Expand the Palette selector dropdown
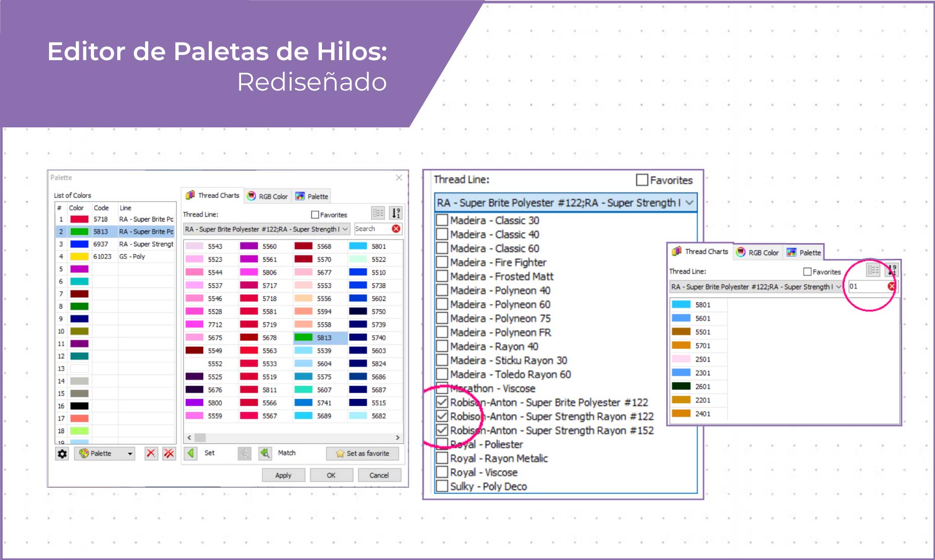Viewport: 935px width, 560px height. point(130,453)
